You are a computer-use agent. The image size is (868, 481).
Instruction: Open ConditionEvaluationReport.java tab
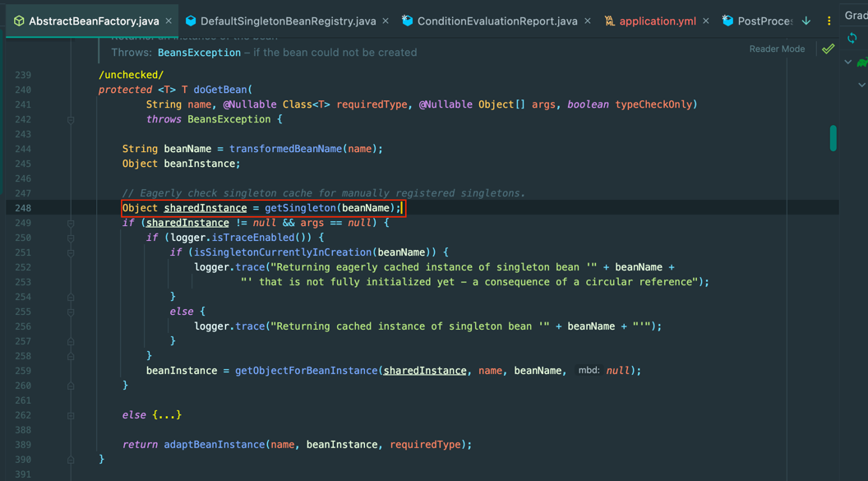pos(497,21)
